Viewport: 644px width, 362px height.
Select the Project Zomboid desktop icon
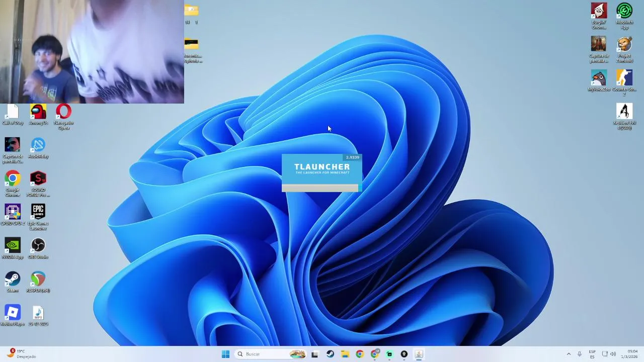[x=624, y=50]
